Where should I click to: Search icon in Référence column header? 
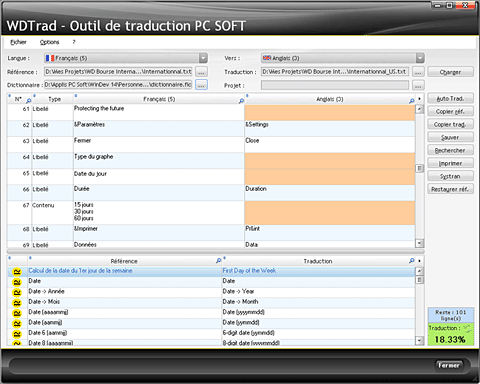pos(218,261)
